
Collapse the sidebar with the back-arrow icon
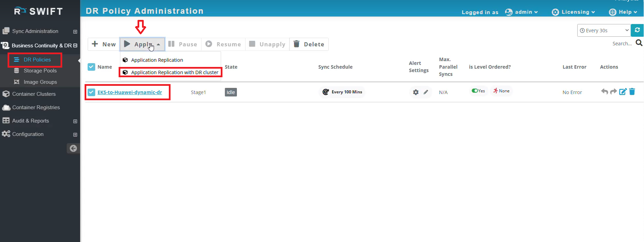click(x=73, y=148)
